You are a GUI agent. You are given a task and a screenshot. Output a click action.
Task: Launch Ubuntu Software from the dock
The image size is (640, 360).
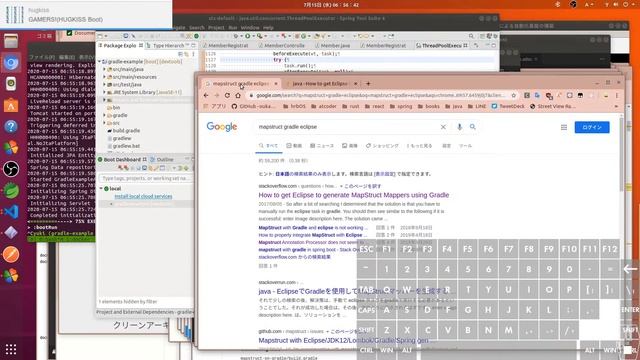pos(11,105)
